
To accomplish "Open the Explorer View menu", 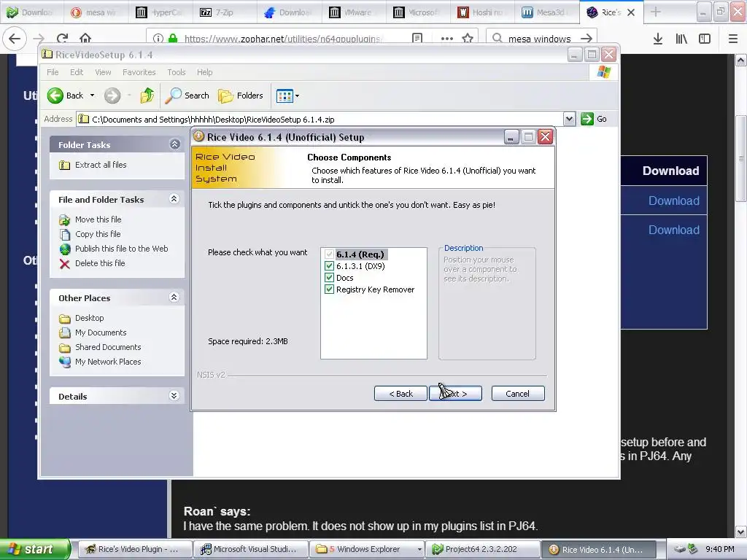I will click(103, 72).
